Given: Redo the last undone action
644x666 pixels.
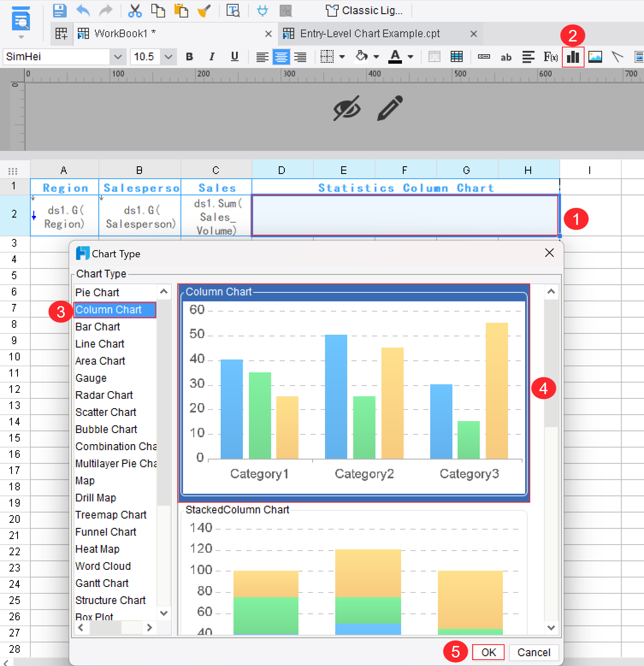Looking at the screenshot, I should click(x=106, y=10).
